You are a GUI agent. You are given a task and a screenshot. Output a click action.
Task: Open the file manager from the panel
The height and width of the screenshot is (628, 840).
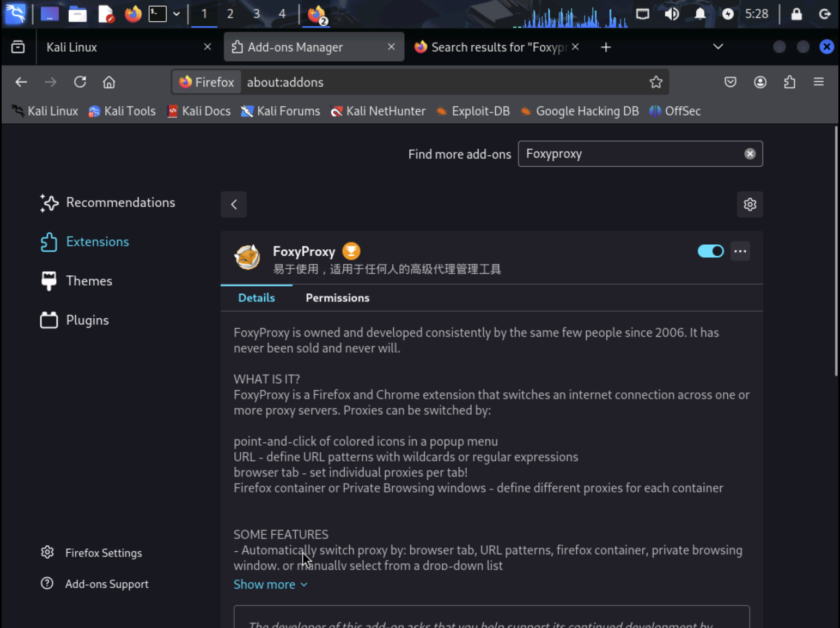[77, 14]
